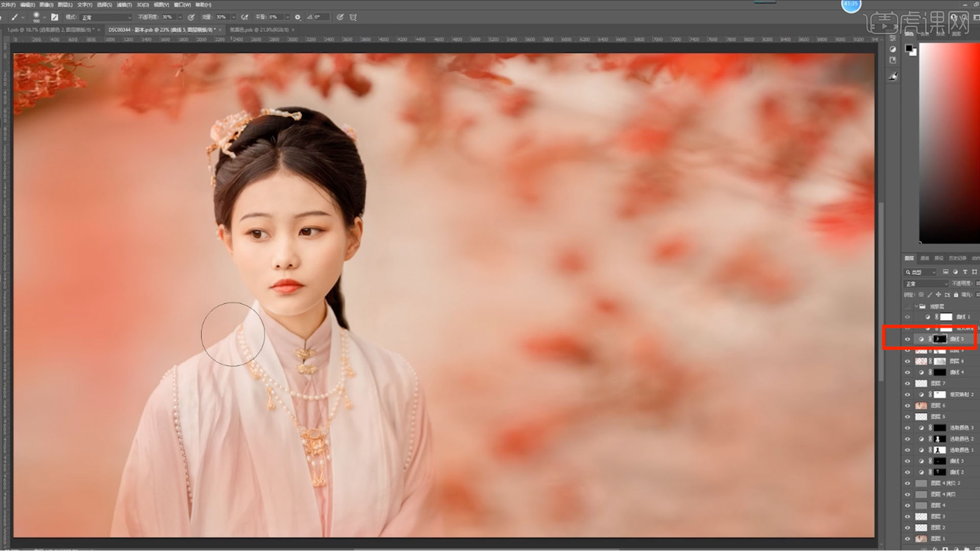Open the brush settings panel icon
Viewport: 980px width, 551px height.
(55, 17)
